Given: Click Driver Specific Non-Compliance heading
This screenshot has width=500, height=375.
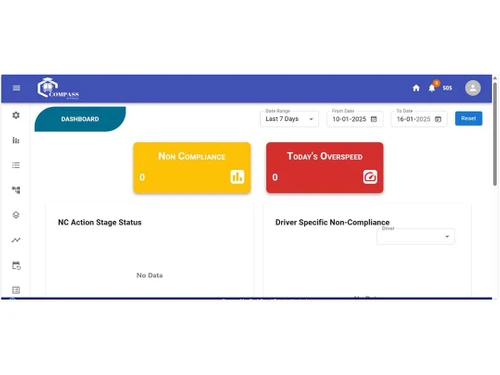Looking at the screenshot, I should coord(332,222).
